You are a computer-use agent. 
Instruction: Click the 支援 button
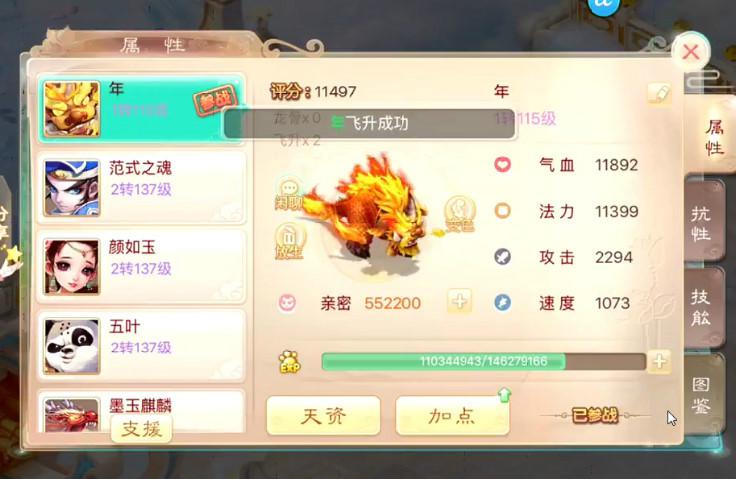(141, 429)
